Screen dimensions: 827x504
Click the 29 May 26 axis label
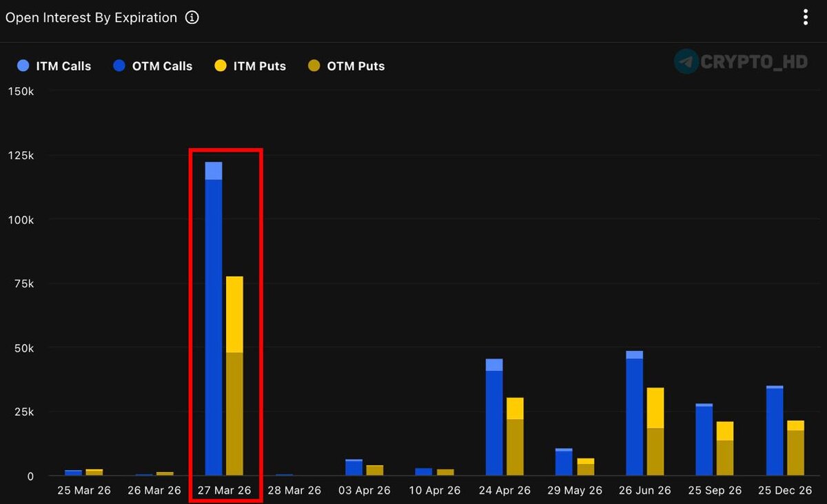click(575, 491)
